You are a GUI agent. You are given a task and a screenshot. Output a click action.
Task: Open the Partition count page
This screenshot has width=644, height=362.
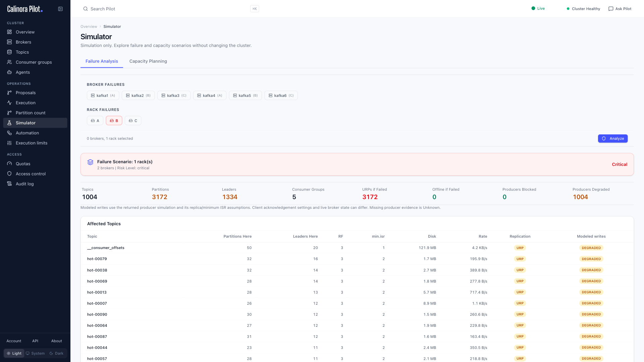point(35,113)
